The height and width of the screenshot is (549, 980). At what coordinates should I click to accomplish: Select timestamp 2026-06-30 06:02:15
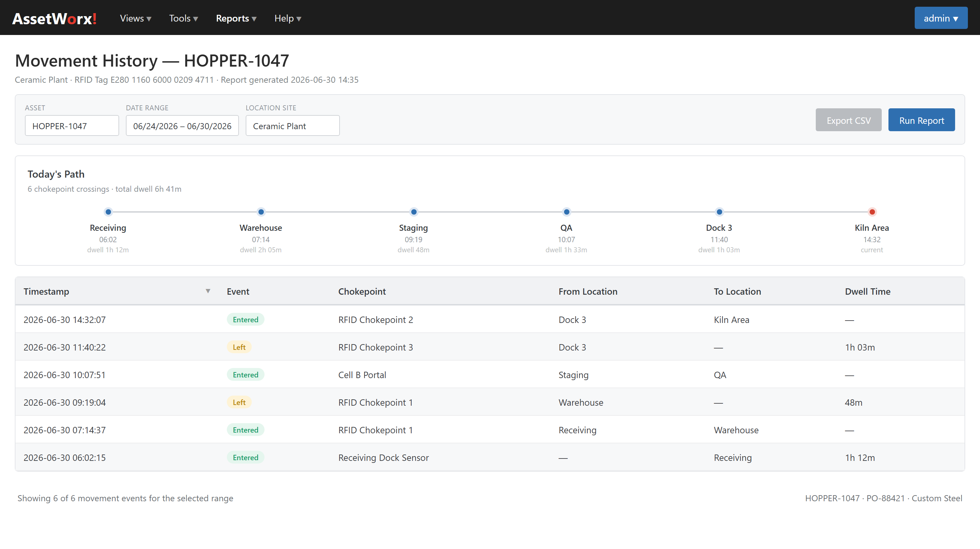(x=65, y=458)
